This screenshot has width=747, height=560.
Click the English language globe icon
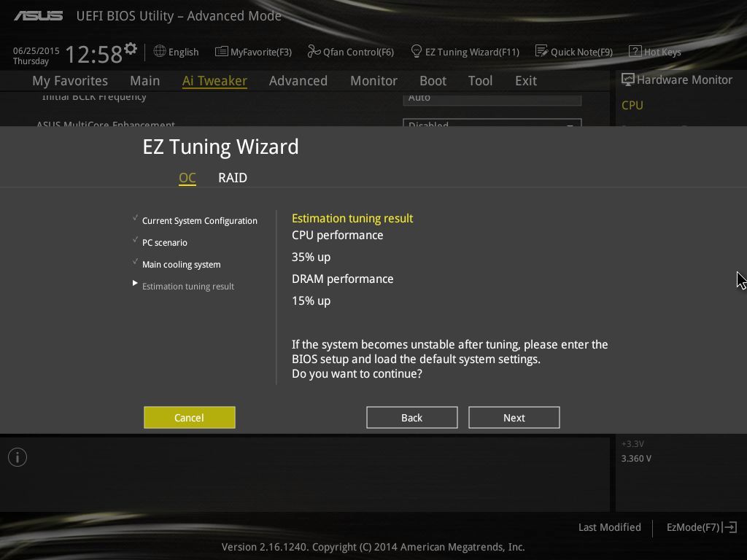click(160, 51)
